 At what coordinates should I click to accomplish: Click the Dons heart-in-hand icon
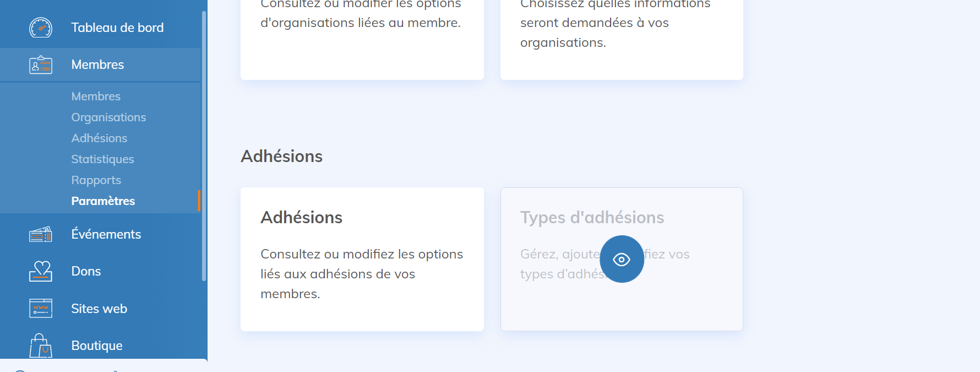(40, 271)
